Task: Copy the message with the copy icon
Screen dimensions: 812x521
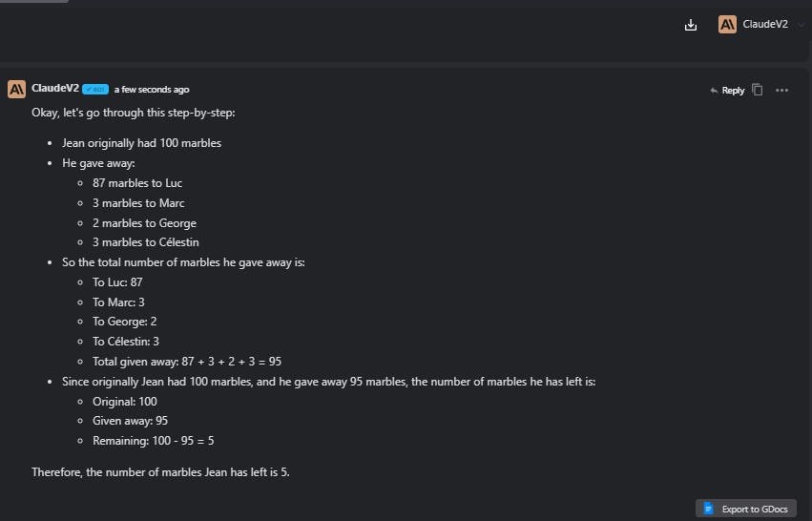Action: [x=758, y=90]
